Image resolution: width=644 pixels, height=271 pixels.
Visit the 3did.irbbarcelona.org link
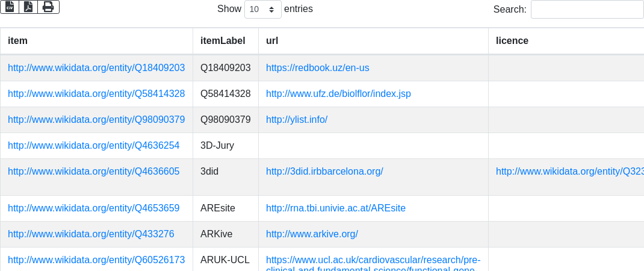tap(324, 172)
